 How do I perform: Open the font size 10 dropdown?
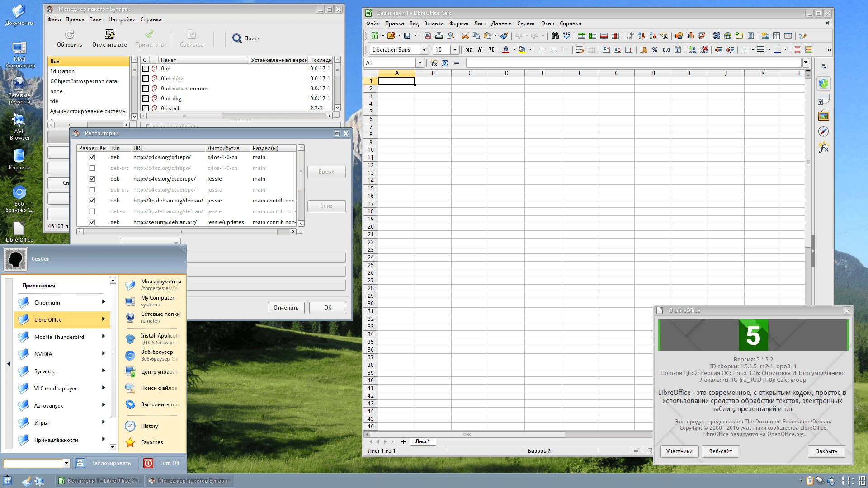(455, 50)
